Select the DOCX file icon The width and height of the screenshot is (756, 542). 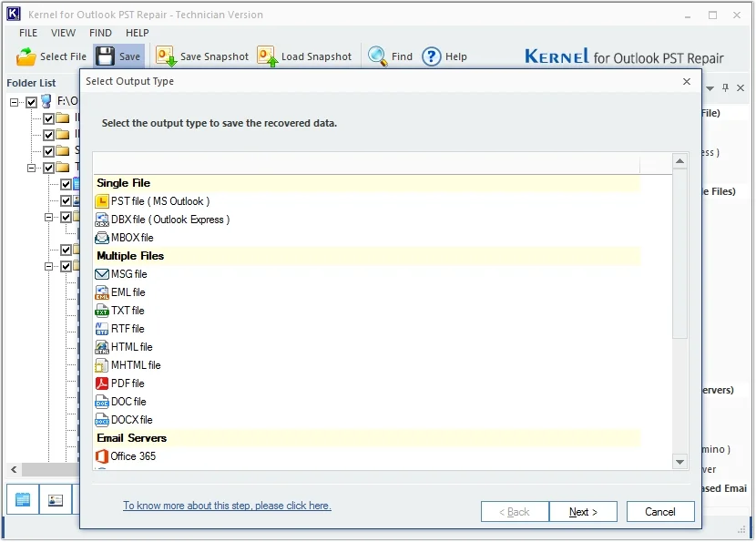click(x=102, y=420)
